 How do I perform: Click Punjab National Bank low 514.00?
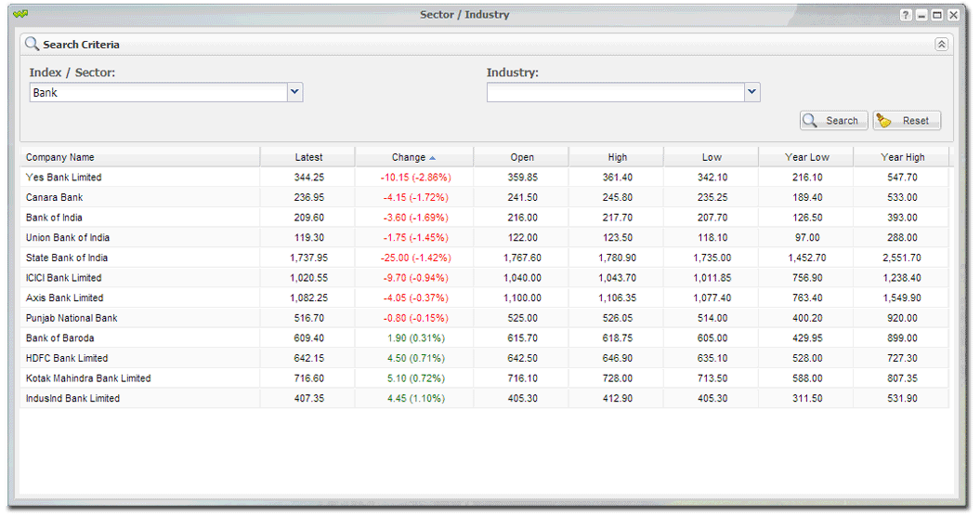pyautogui.click(x=712, y=318)
